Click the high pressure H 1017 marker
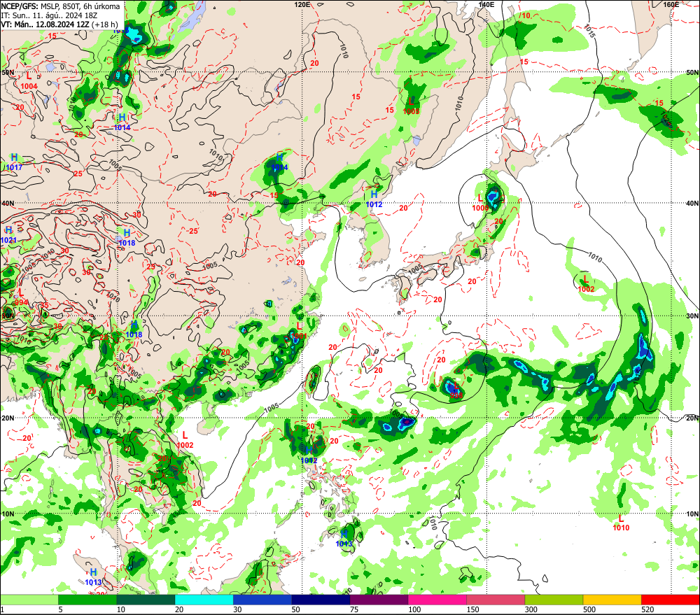 coord(14,162)
